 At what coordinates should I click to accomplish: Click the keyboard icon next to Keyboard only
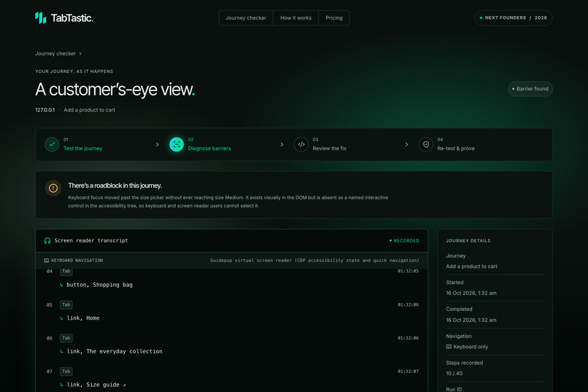coord(449,347)
